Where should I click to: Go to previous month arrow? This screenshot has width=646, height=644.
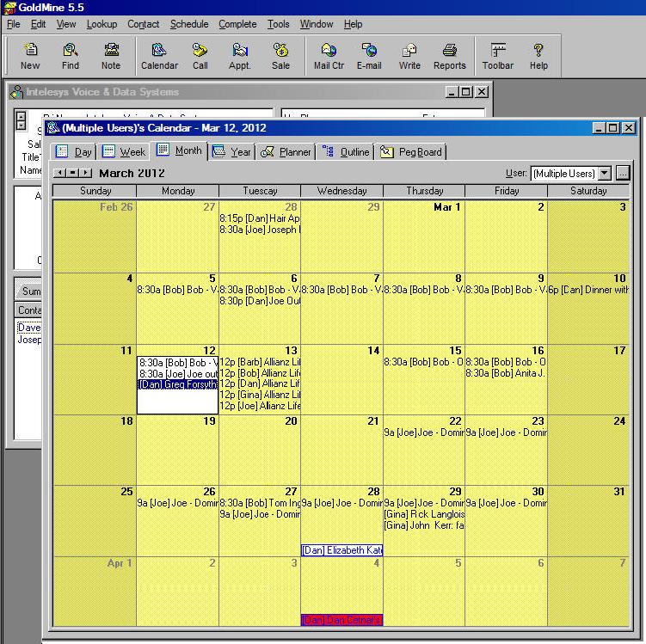point(59,173)
